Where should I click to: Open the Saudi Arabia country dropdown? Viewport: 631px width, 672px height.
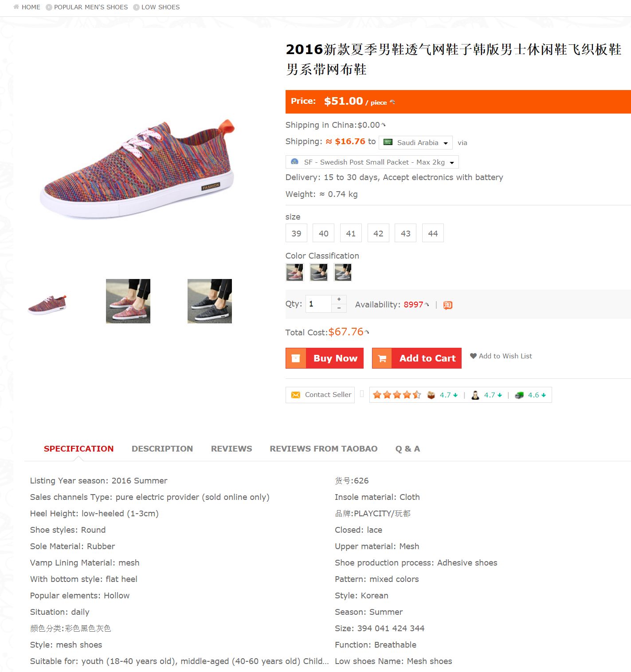pos(415,142)
